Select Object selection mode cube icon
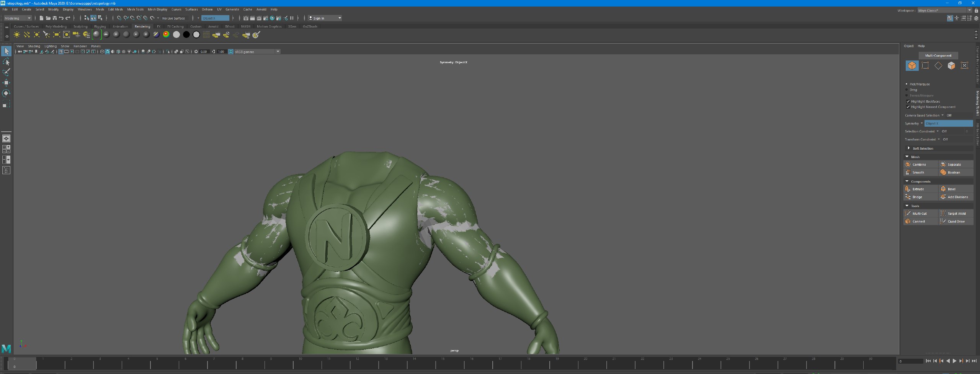This screenshot has height=374, width=980. tap(912, 65)
